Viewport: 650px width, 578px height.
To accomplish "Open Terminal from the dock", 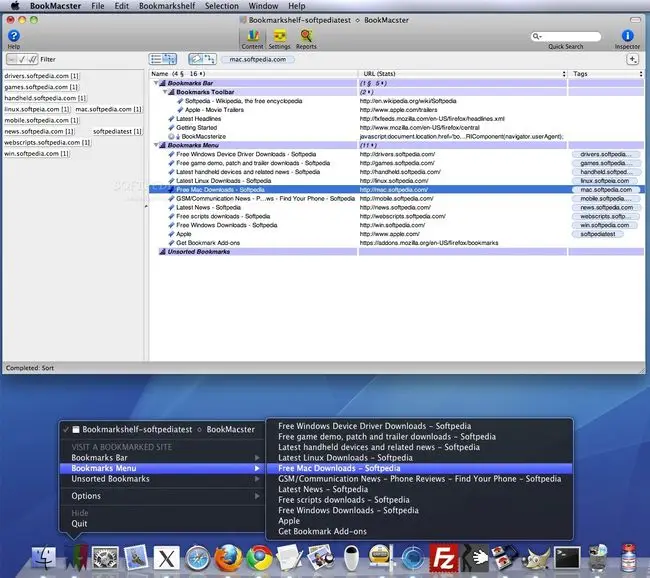I will click(x=567, y=558).
